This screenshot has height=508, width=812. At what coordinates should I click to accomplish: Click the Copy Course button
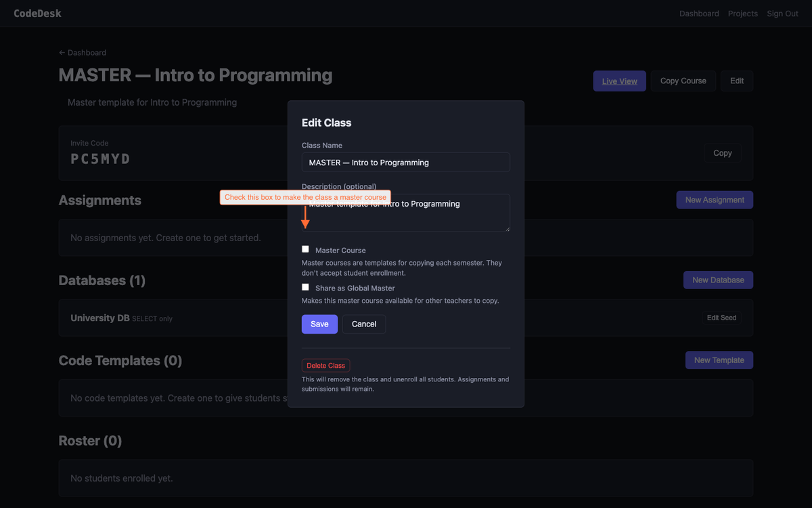(x=683, y=81)
